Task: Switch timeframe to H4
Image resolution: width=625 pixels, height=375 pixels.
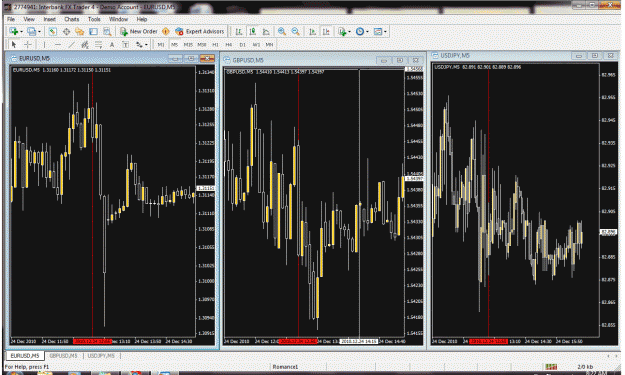Action: pos(229,45)
